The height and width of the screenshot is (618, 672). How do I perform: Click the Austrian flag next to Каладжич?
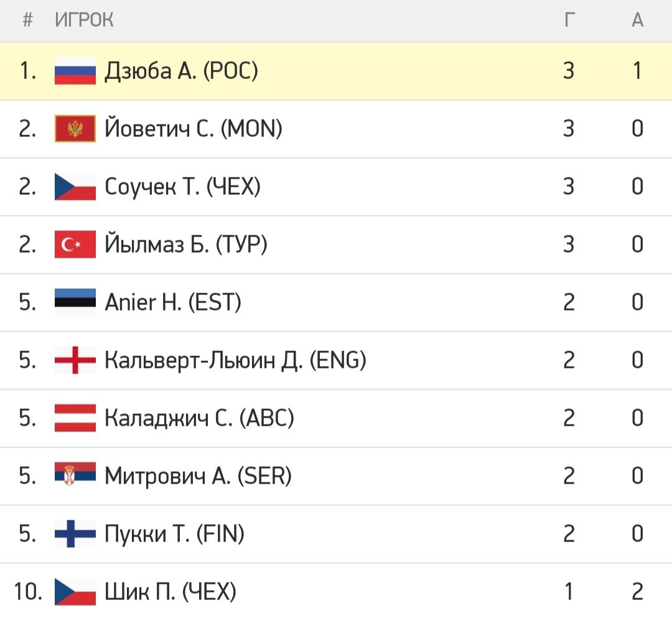[75, 418]
